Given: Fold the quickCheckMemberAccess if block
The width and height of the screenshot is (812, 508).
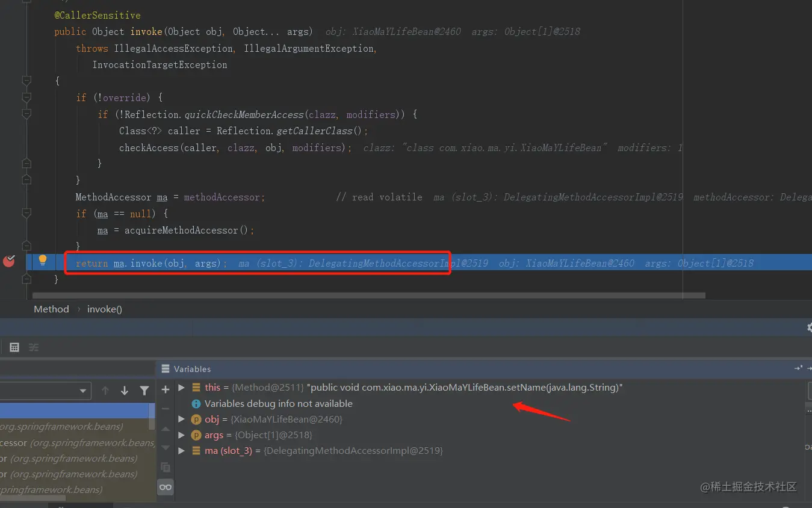Looking at the screenshot, I should click(x=26, y=114).
